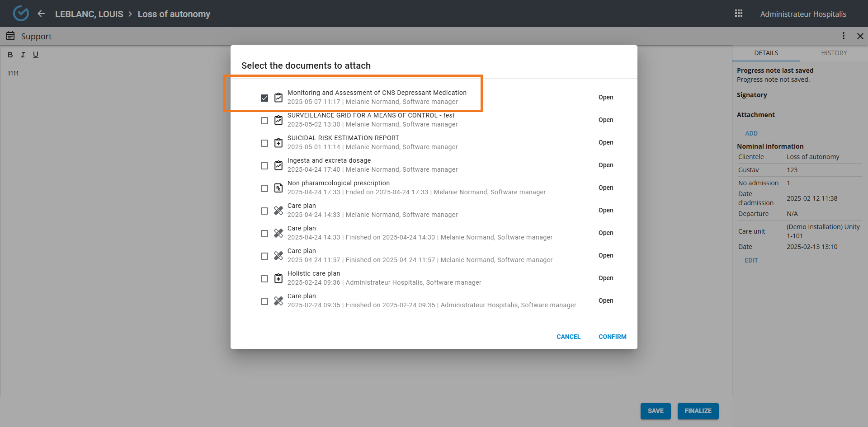
Task: Click the Support note calendar icon
Action: (x=10, y=36)
